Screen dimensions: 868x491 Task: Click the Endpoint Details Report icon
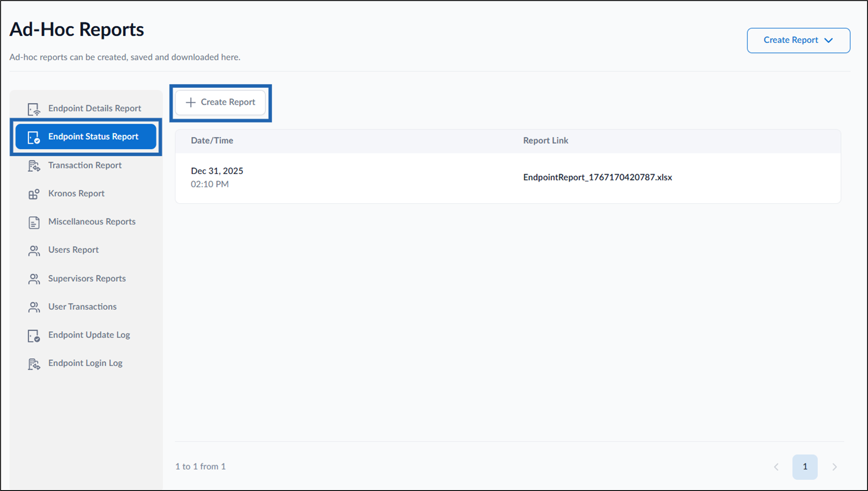coord(34,109)
